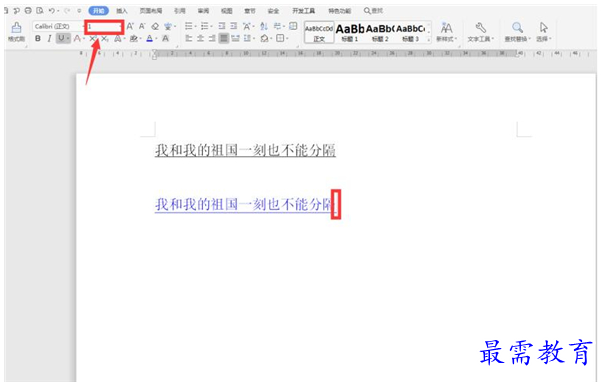The height and width of the screenshot is (384, 601).
Task: Open the font size dropdown arrow
Action: 120,26
